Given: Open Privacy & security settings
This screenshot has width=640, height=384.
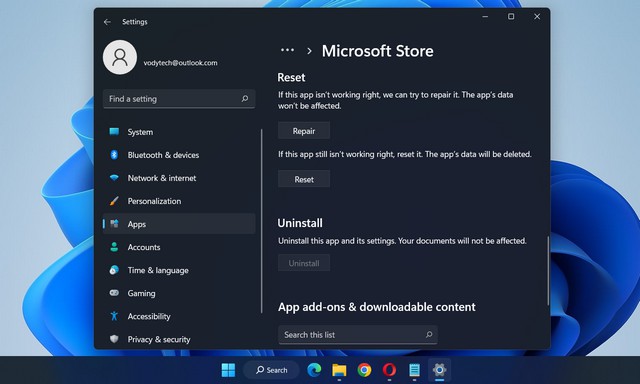Looking at the screenshot, I should click(x=179, y=340).
